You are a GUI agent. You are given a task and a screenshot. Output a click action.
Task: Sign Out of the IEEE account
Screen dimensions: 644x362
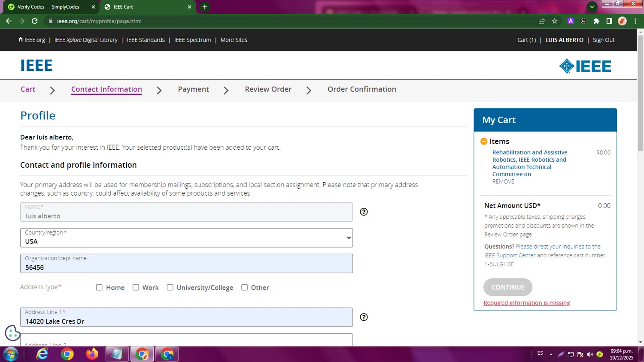(x=604, y=40)
